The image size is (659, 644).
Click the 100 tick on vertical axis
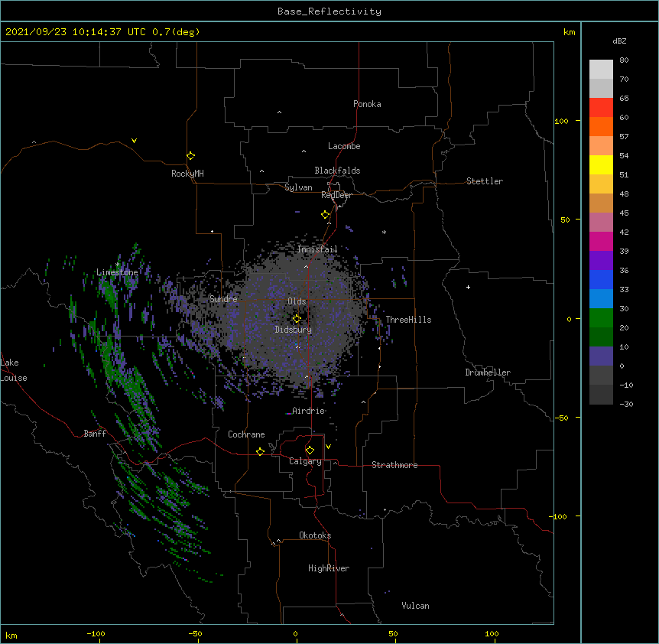561,121
